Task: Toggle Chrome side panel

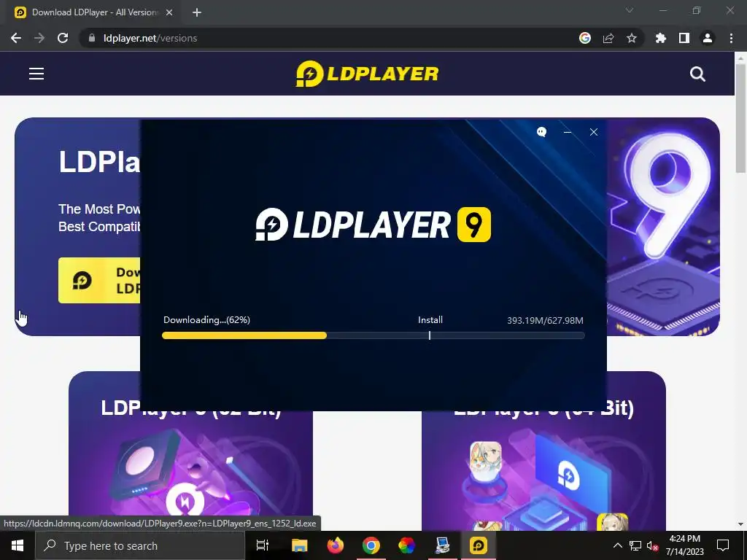Action: tap(684, 38)
